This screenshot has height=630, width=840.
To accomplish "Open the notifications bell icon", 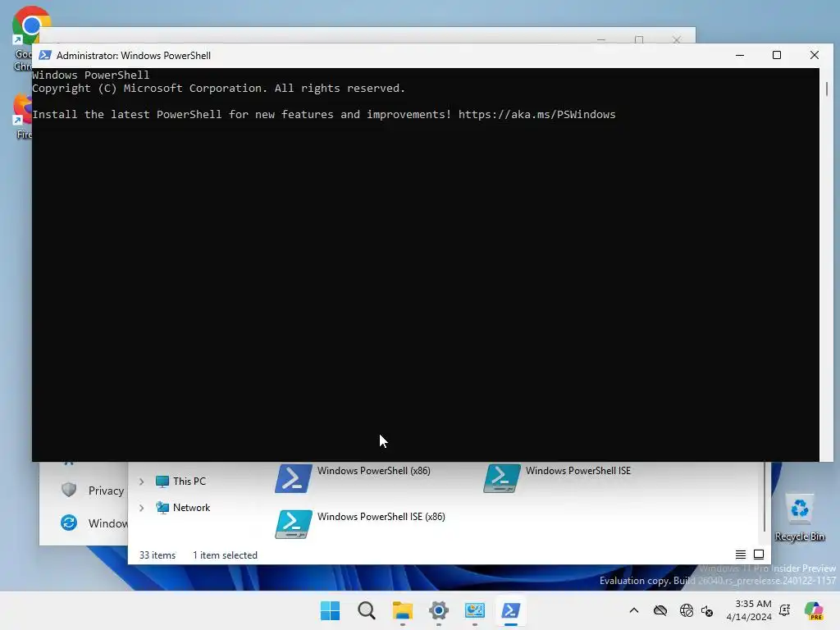I will pos(785,610).
